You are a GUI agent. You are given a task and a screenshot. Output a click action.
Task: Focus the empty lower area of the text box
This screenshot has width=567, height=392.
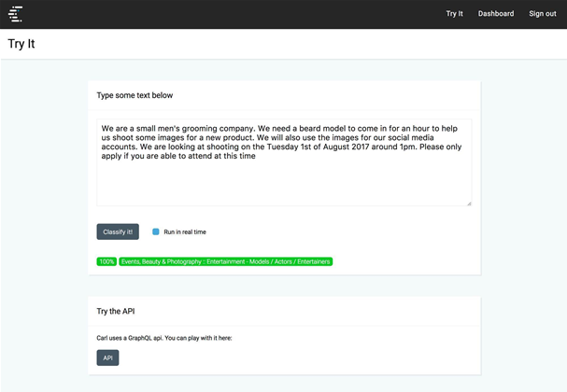[284, 184]
